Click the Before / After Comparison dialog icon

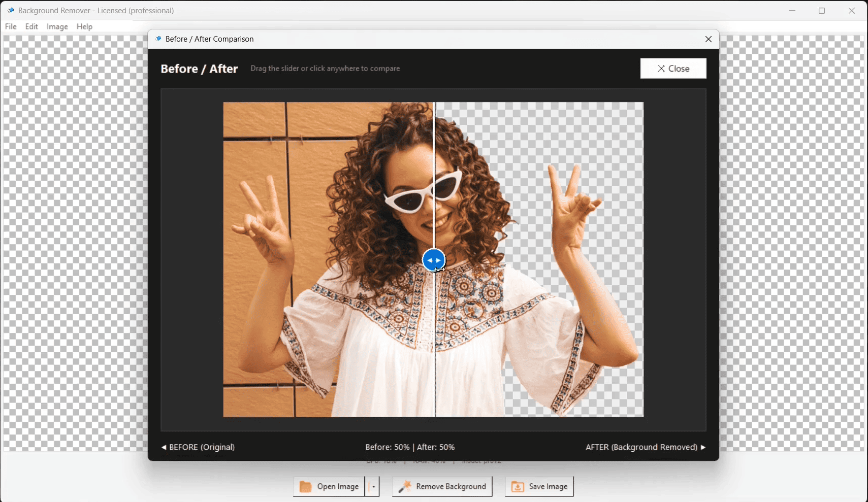(158, 39)
